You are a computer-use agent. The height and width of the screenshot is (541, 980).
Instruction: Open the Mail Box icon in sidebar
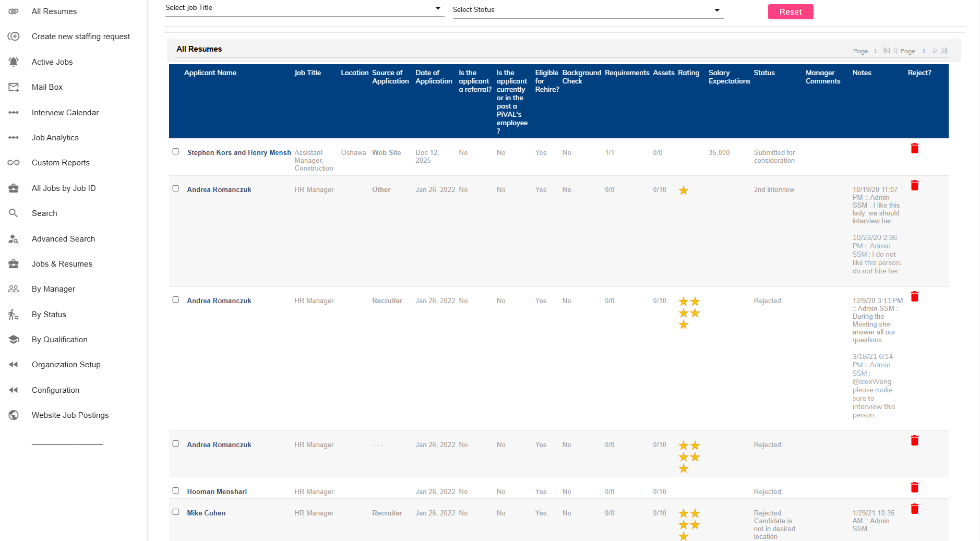tap(14, 87)
